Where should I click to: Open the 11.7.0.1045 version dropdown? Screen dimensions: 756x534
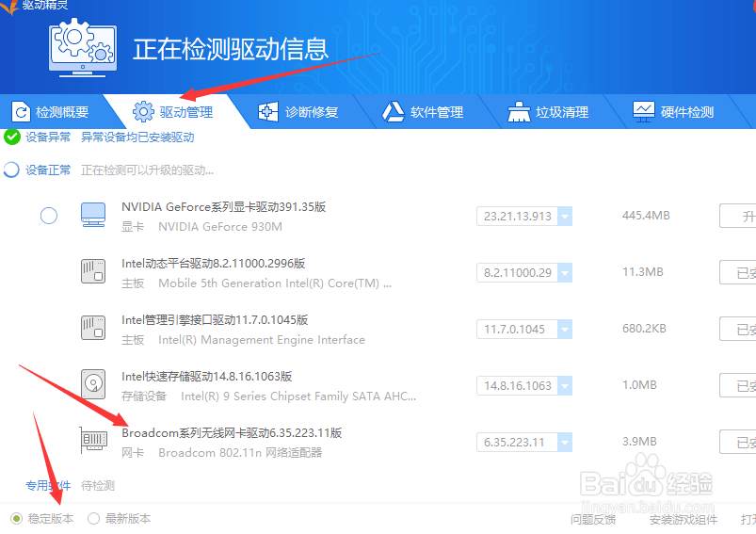pyautogui.click(x=565, y=329)
